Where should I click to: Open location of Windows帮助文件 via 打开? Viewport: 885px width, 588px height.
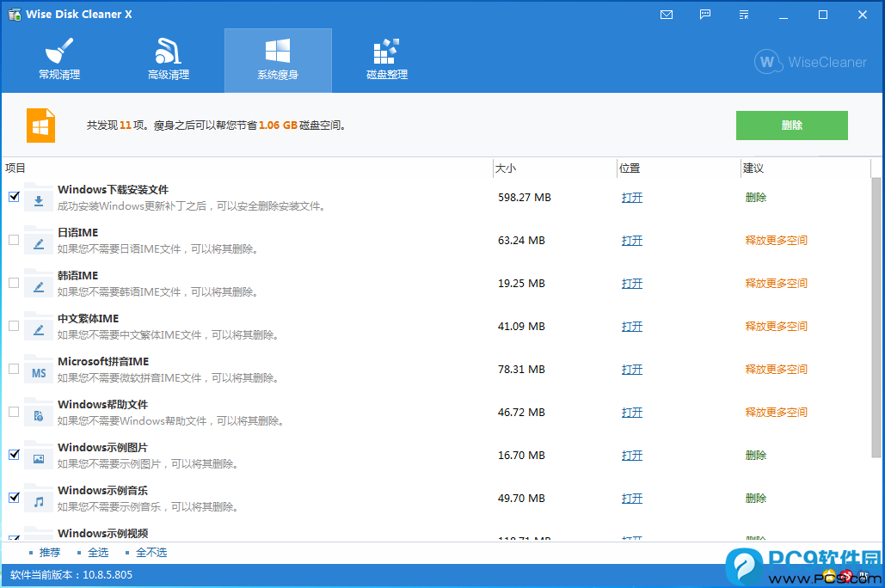coord(631,413)
